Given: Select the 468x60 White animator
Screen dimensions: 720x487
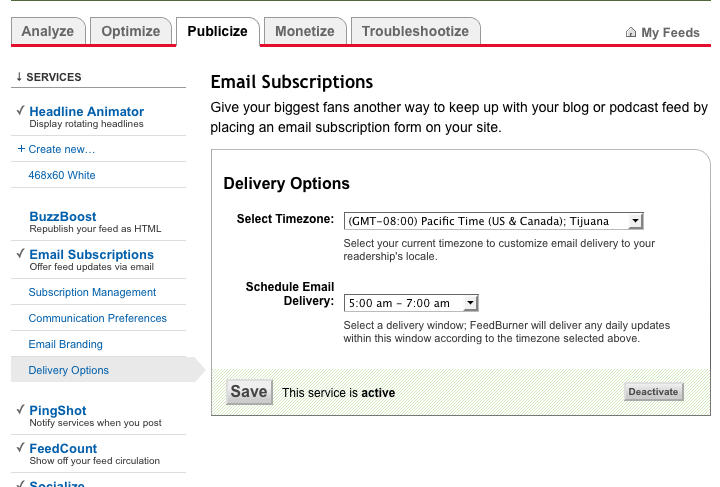Looking at the screenshot, I should point(62,175).
